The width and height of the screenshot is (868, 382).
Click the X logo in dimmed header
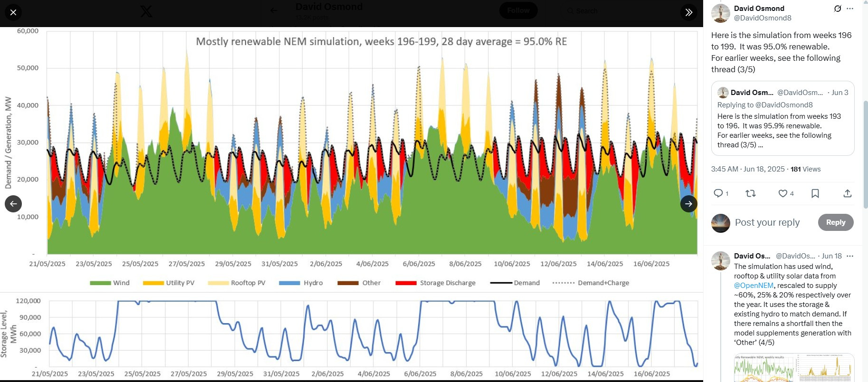pyautogui.click(x=146, y=11)
